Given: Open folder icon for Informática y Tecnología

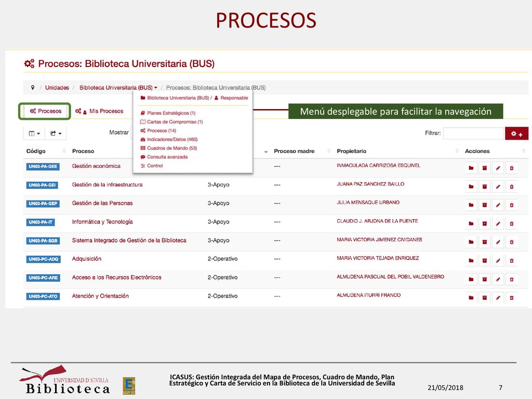Looking at the screenshot, I should (471, 223).
